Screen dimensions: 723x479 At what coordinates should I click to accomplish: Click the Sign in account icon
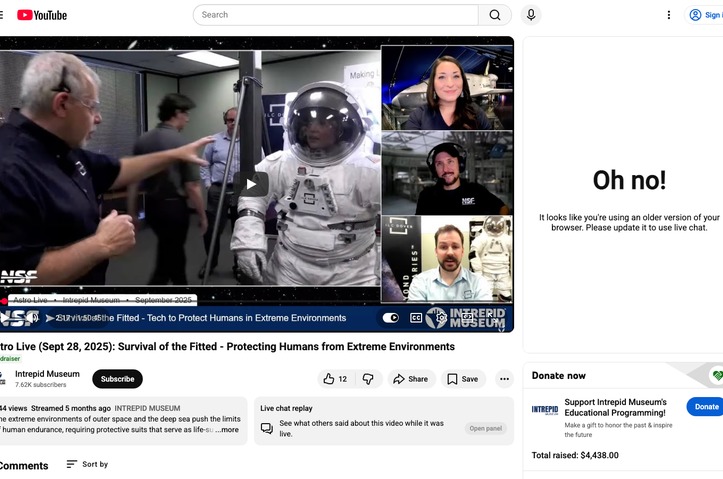(695, 15)
